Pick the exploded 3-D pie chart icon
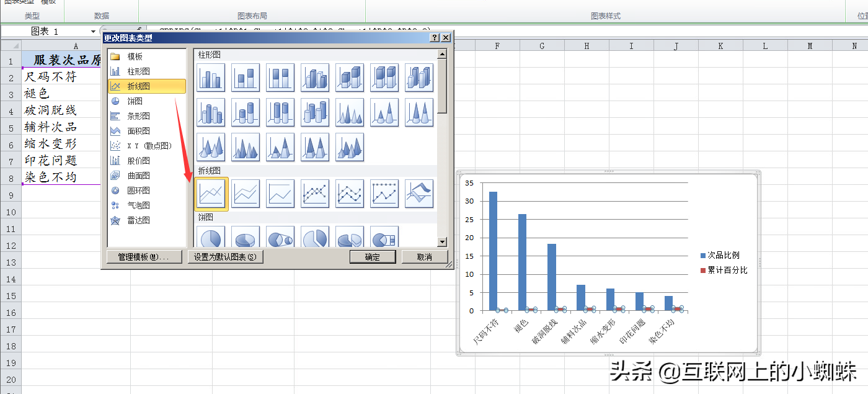The height and width of the screenshot is (394, 868). coord(350,237)
